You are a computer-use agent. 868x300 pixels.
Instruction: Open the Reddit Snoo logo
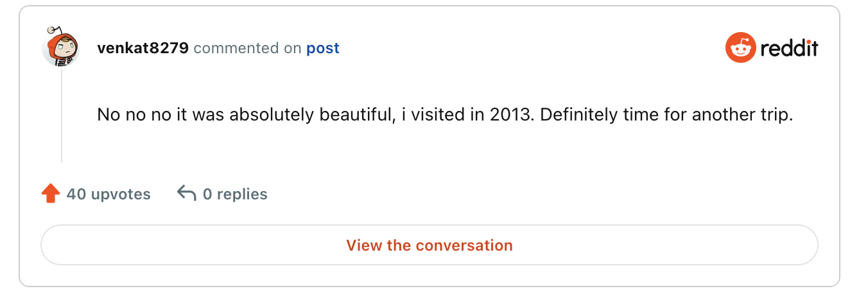point(741,48)
